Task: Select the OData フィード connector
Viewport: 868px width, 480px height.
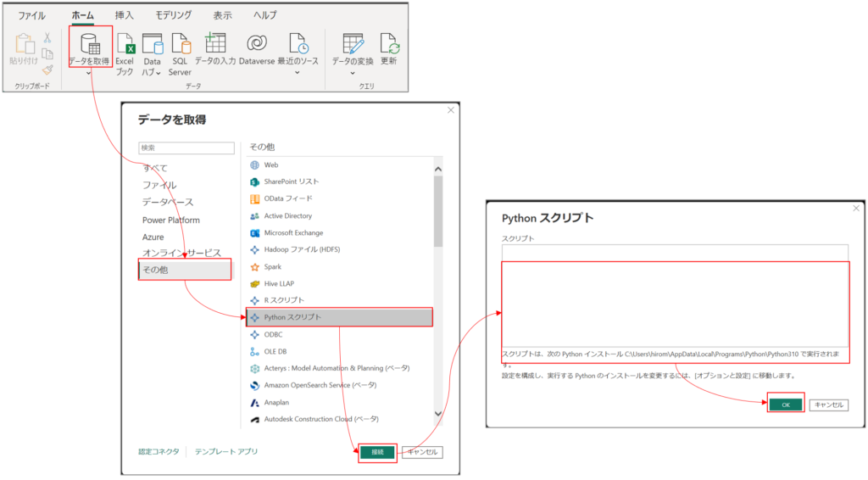Action: pyautogui.click(x=339, y=198)
